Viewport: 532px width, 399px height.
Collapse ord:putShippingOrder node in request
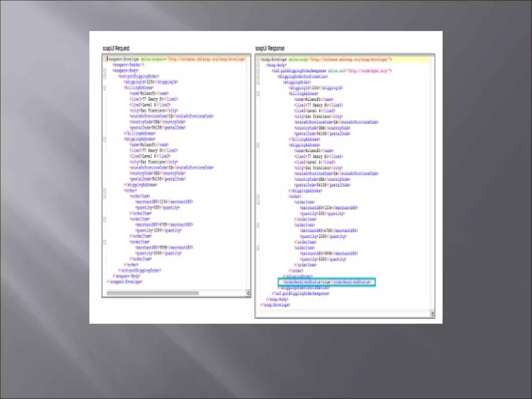pos(105,77)
